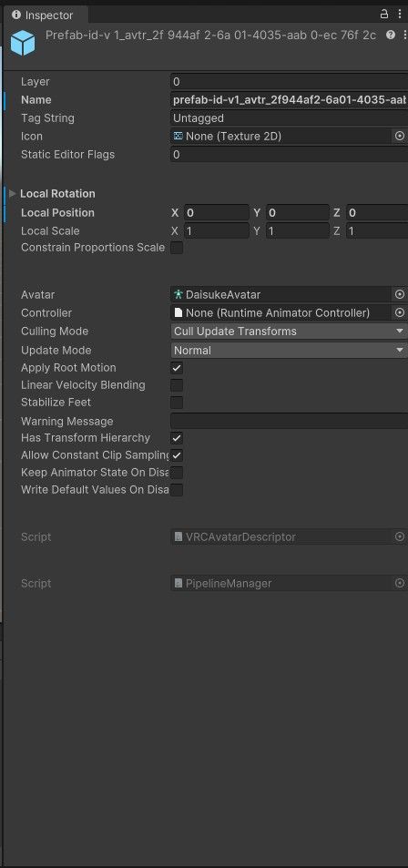Open object picker for Controller field
Viewport: 408px width, 868px height.
400,312
